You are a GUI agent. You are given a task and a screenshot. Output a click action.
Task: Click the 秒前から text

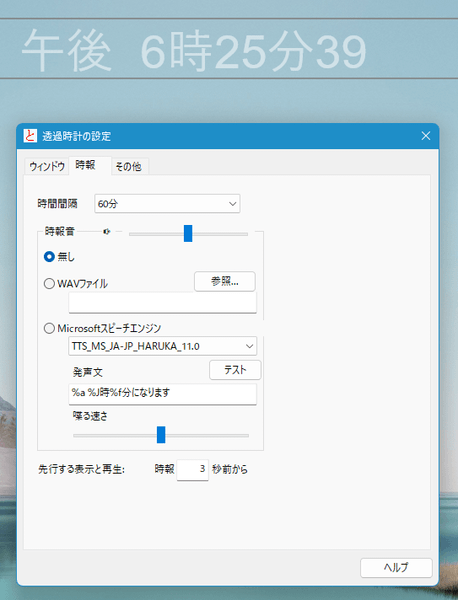(230, 470)
